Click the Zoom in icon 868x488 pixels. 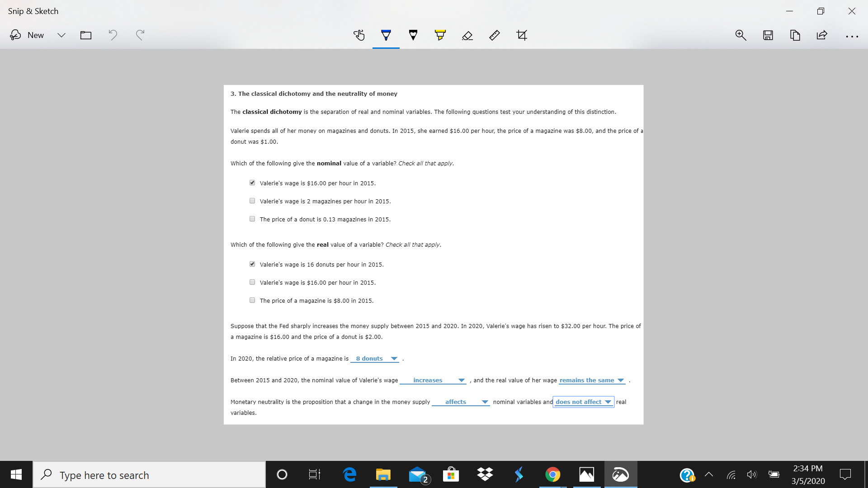(x=741, y=34)
